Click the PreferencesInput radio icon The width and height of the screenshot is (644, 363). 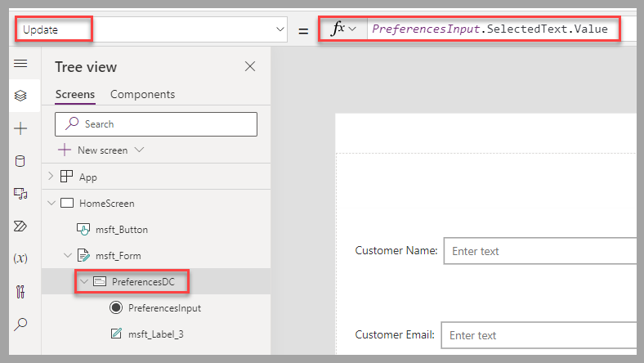pos(116,307)
